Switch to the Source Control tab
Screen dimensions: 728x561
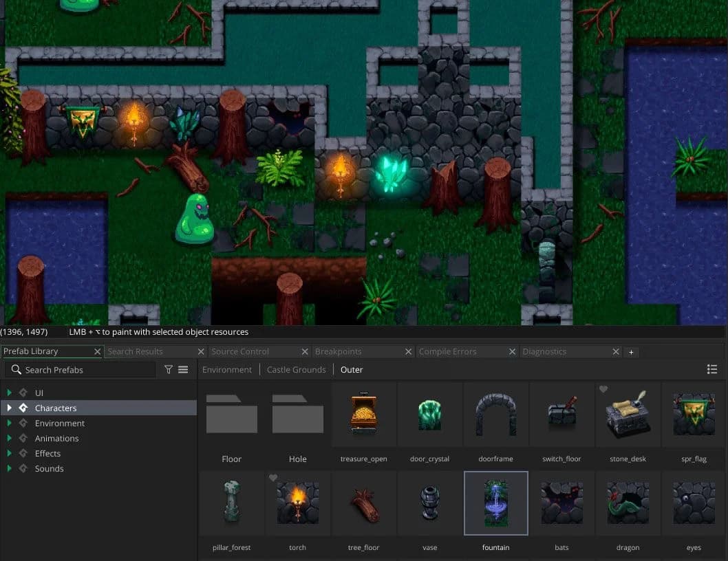pos(240,352)
